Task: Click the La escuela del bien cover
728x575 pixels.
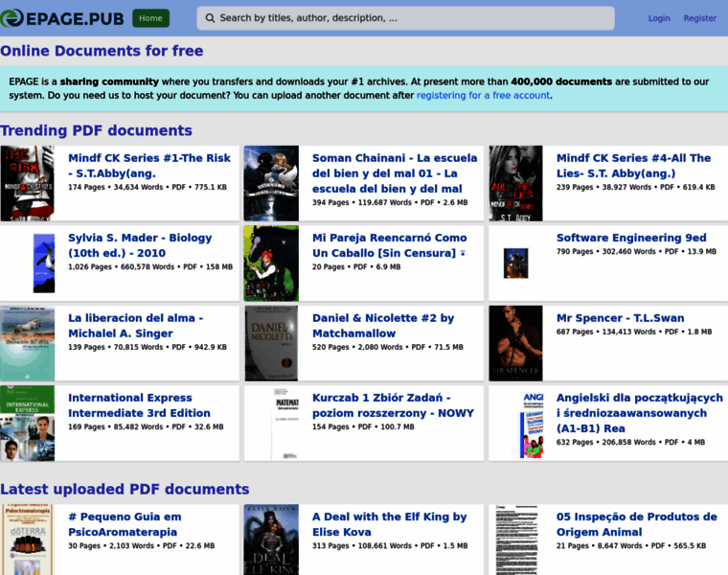Action: pyautogui.click(x=271, y=183)
